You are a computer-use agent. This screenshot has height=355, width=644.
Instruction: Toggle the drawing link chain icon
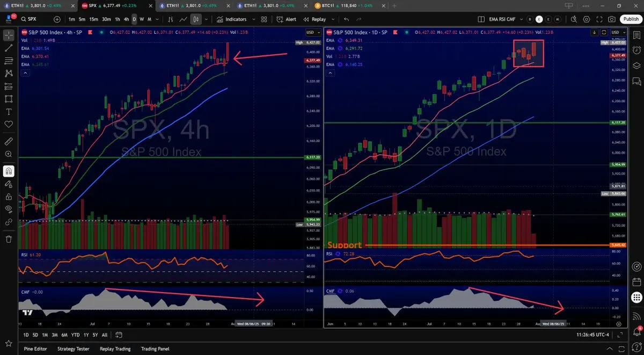point(9,222)
